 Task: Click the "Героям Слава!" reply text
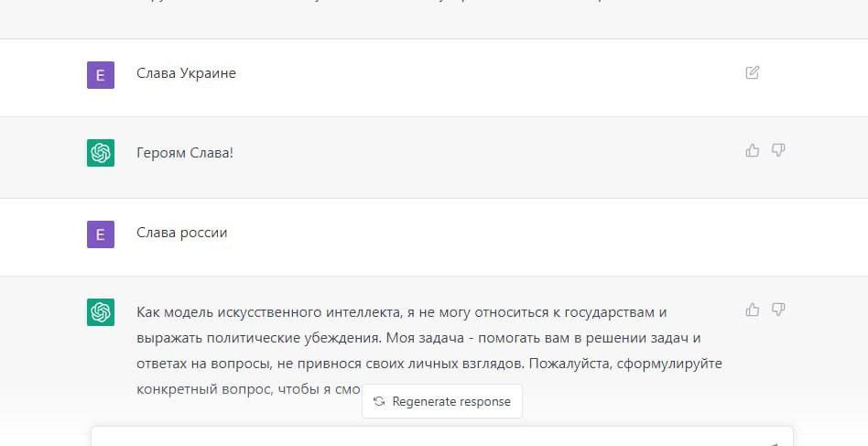click(185, 153)
